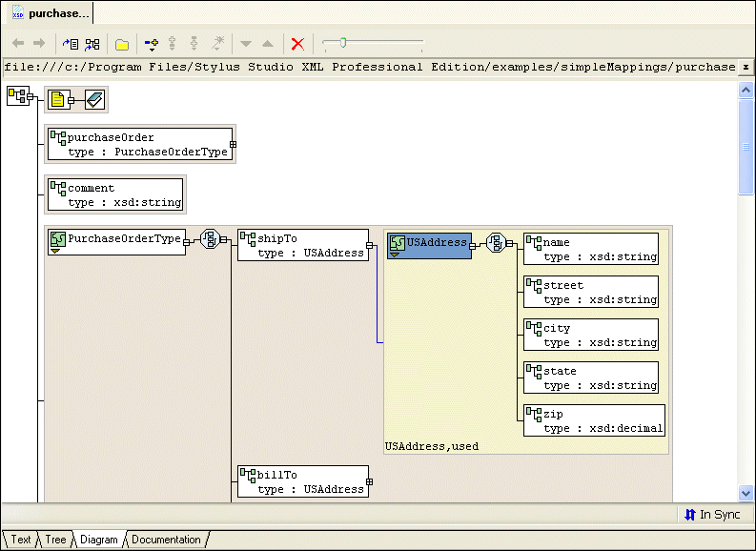
Task: Click the schema root icon at top left
Action: point(17,95)
